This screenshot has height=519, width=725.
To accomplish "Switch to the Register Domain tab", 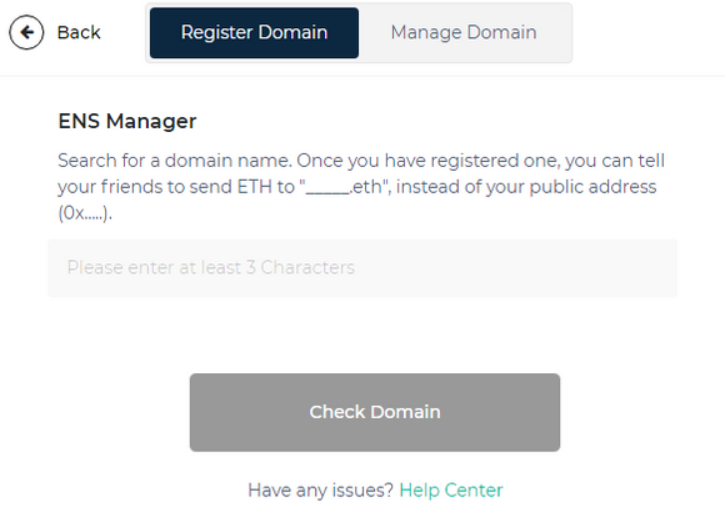I will click(254, 33).
